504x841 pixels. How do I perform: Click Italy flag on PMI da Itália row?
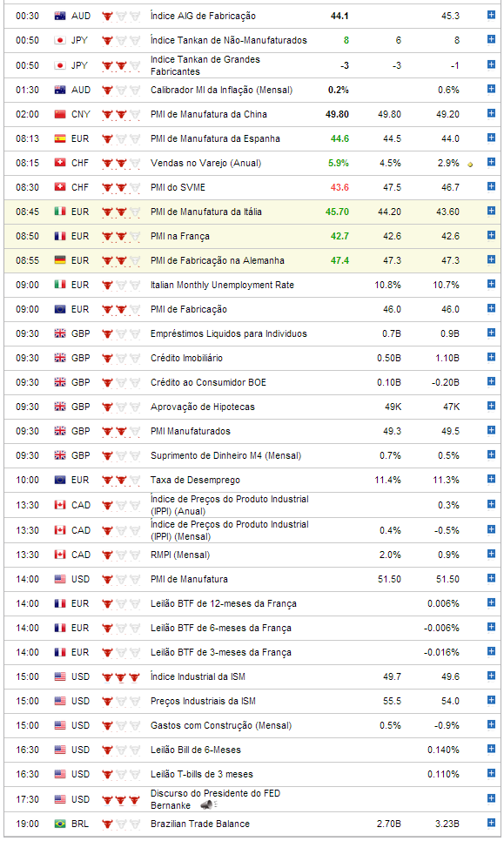coord(60,212)
